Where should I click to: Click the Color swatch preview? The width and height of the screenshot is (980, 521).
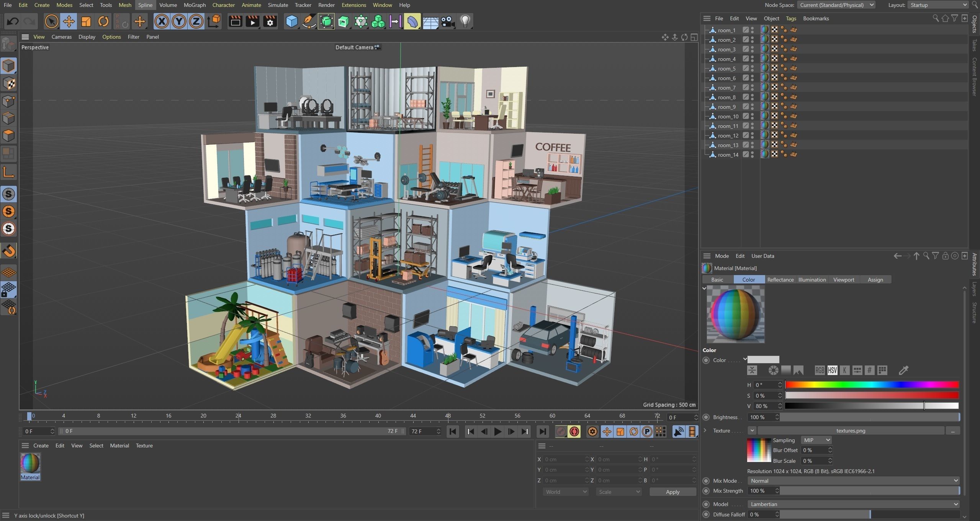click(x=763, y=359)
